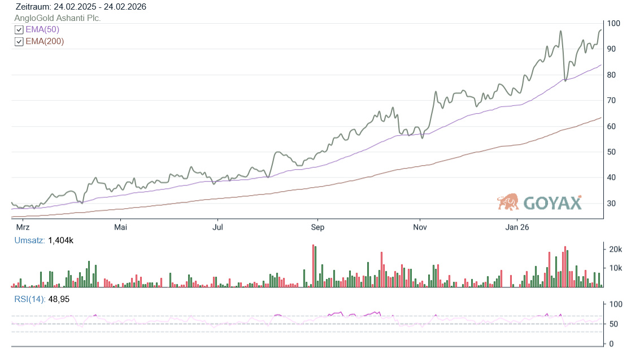Viewport: 644px width, 349px height.
Task: Select the EMA(50) legend label
Action: 42,29
